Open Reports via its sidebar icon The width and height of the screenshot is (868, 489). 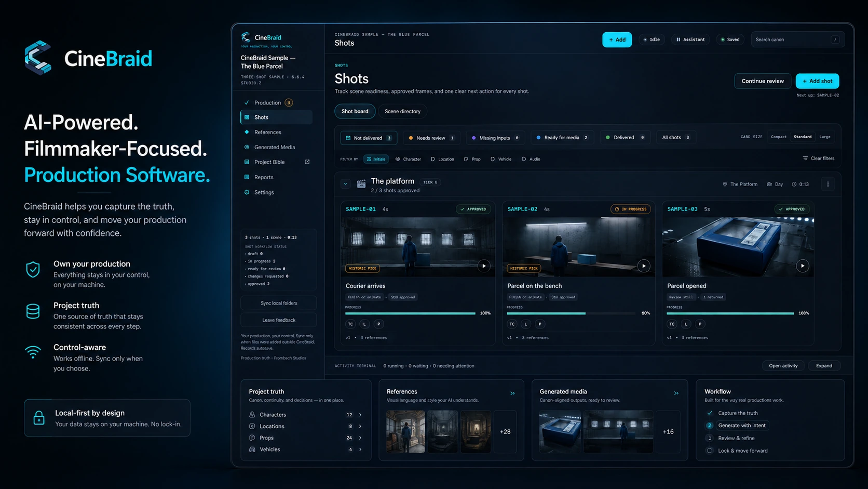(247, 177)
